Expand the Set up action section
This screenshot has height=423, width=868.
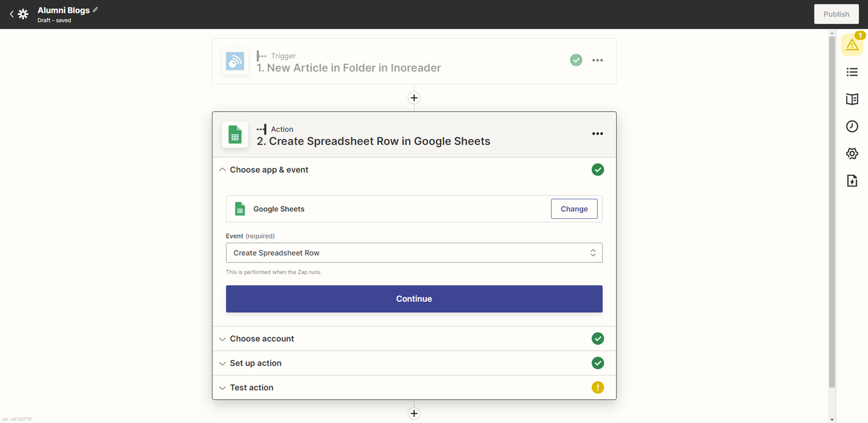coord(222,363)
